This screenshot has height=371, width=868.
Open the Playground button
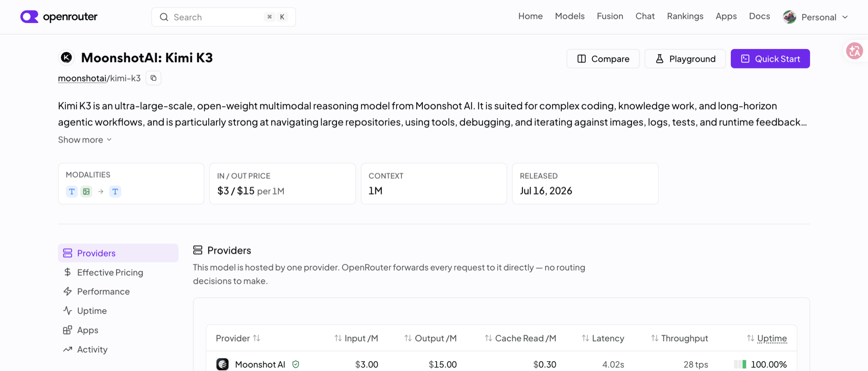pos(685,59)
